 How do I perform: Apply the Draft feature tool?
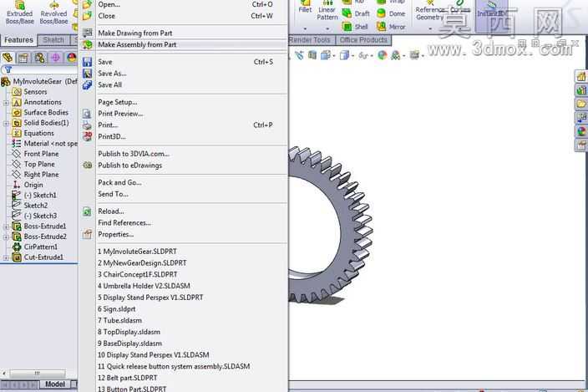pos(356,13)
